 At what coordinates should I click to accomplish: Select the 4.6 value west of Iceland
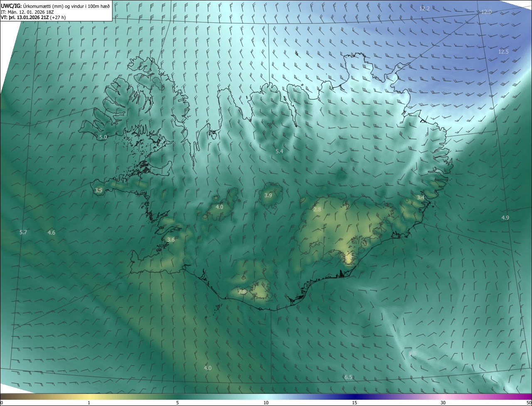(x=51, y=233)
